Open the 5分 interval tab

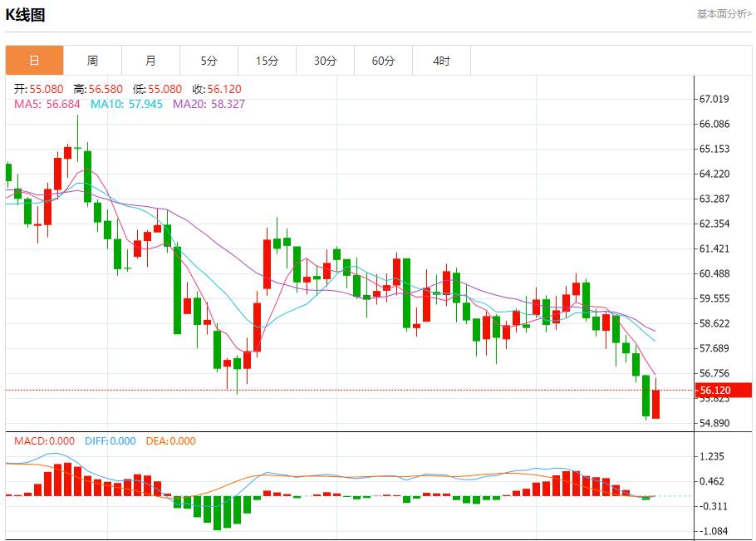click(209, 61)
